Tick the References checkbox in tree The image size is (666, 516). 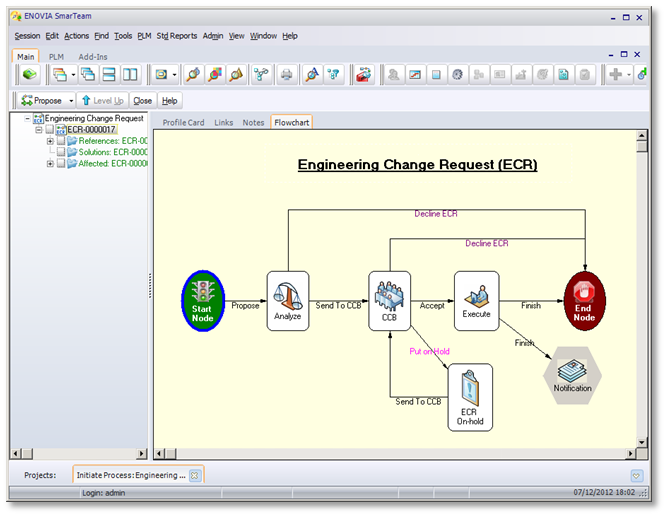tap(61, 141)
